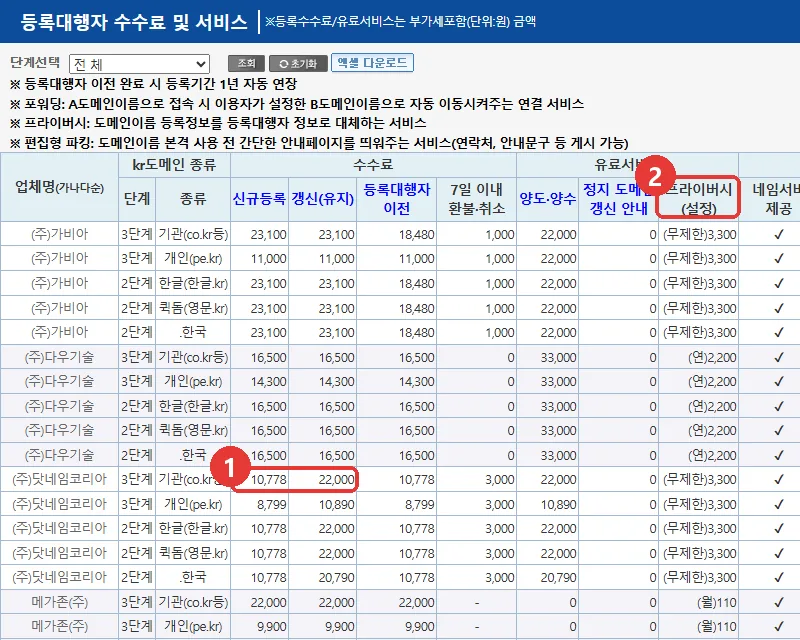Click the 엑셀 다운로드 button
Screen dimensions: 800x640
[x=372, y=63]
